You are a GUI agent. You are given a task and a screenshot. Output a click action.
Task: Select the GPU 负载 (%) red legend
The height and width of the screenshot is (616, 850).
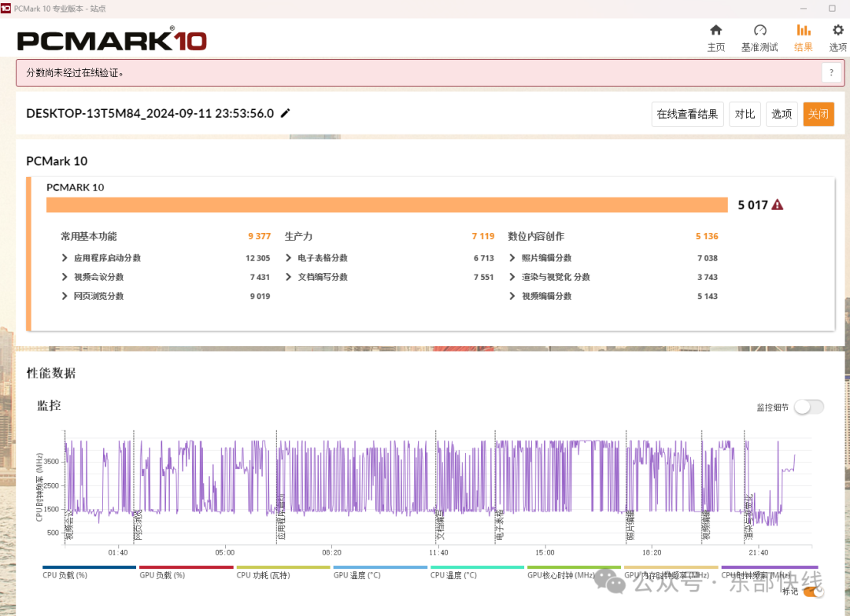pos(186,572)
